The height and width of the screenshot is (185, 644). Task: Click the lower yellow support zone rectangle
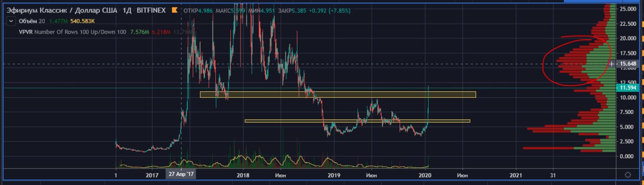pyautogui.click(x=357, y=121)
